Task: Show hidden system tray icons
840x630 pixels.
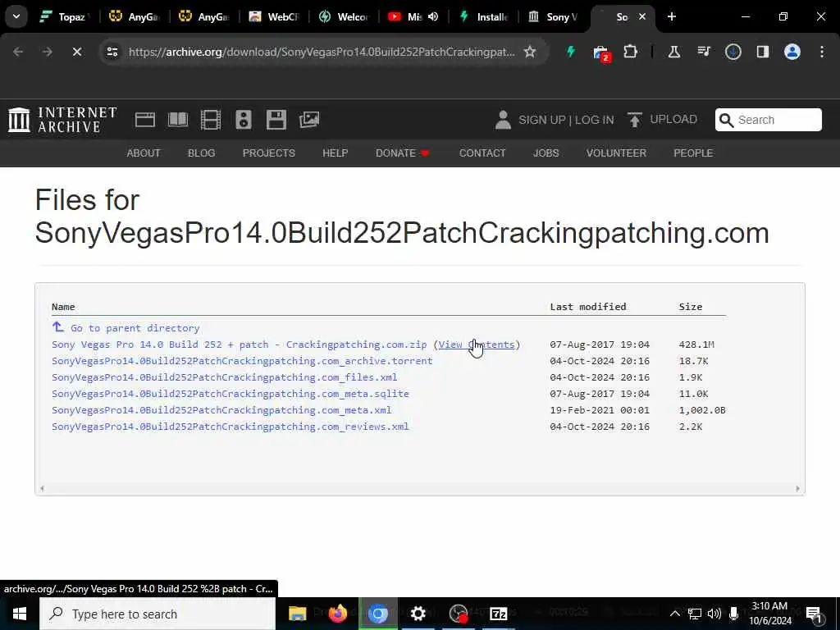Action: (675, 614)
